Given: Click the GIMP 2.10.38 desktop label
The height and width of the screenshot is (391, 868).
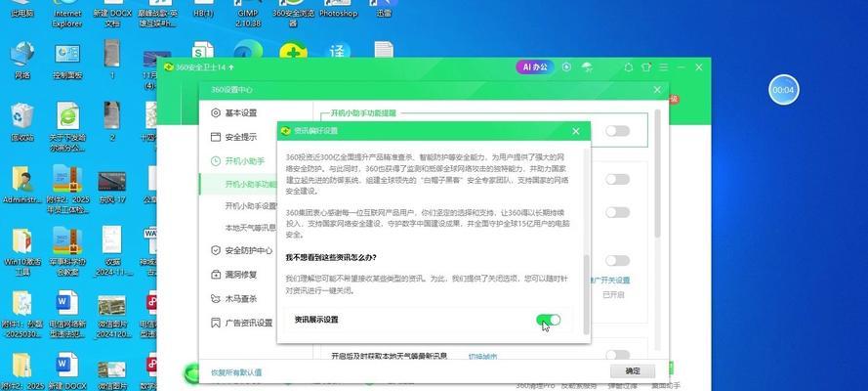Looking at the screenshot, I should (x=247, y=19).
